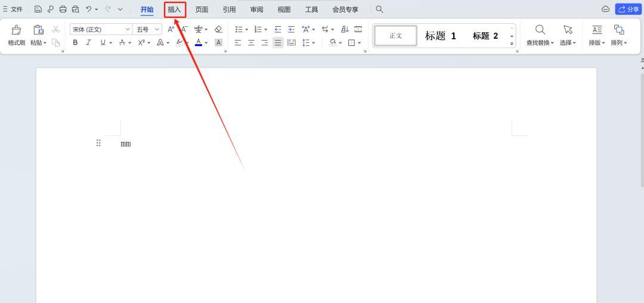This screenshot has width=644, height=303.
Task: Click the 粘贴 paste button
Action: click(x=39, y=35)
